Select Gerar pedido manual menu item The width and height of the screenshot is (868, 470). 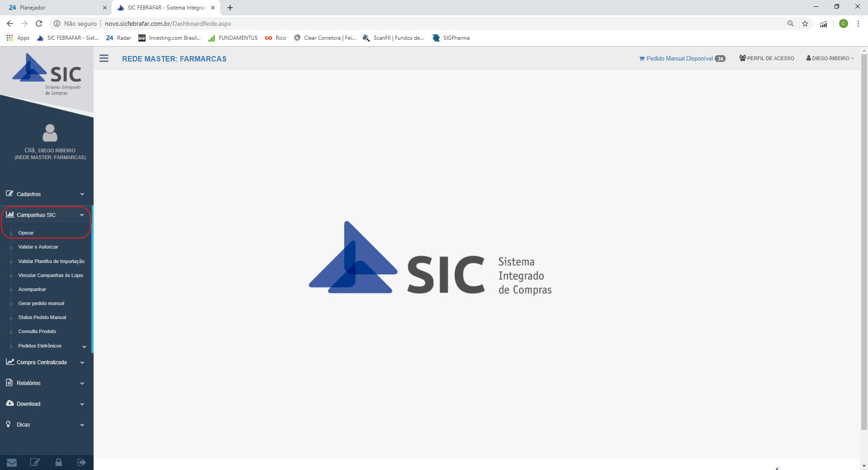pos(41,304)
